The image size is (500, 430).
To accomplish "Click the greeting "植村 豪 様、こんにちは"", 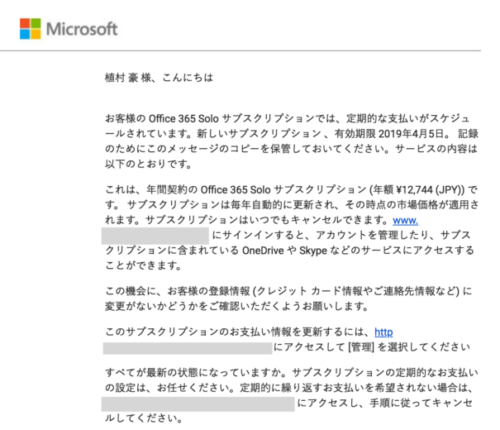I will 159,78.
